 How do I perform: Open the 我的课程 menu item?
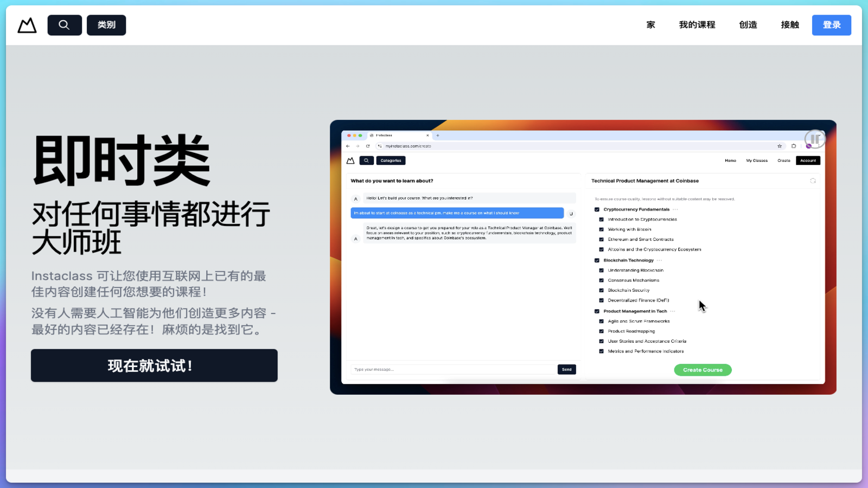(x=698, y=24)
